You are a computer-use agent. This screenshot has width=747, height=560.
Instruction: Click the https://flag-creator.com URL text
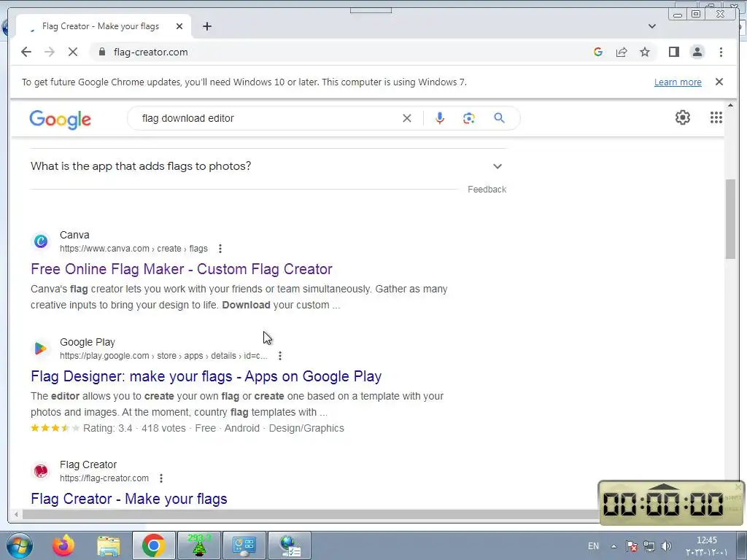[104, 478]
